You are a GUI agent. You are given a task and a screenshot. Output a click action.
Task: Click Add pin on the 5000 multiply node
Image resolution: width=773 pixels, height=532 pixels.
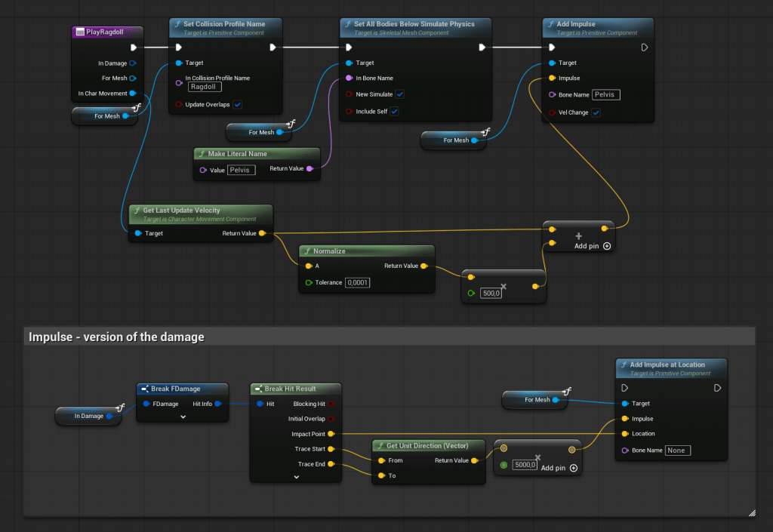[559, 468]
